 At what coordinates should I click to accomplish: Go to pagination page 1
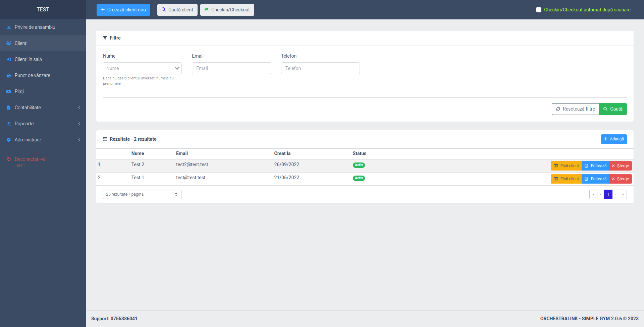pyautogui.click(x=608, y=194)
